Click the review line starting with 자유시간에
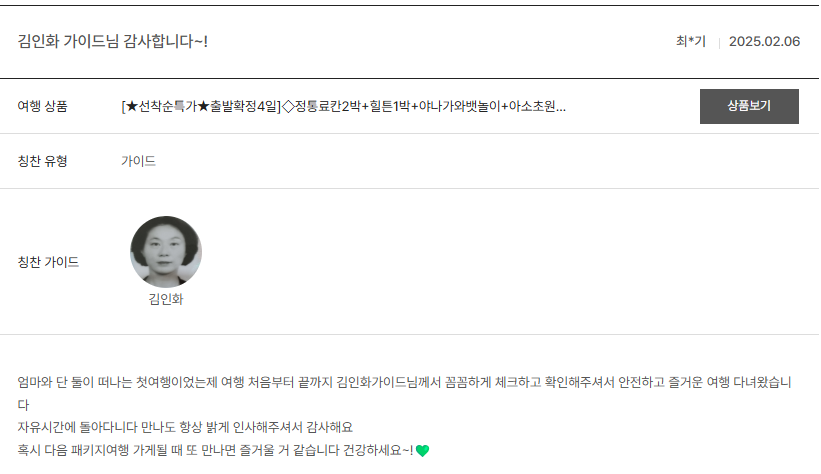The height and width of the screenshot is (474, 821). click(x=185, y=427)
